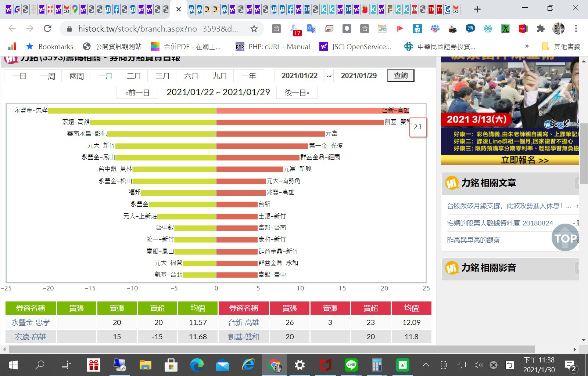Screen dimensions: 588x376
Task: Bookmark this page with star icon
Action: 254,29
